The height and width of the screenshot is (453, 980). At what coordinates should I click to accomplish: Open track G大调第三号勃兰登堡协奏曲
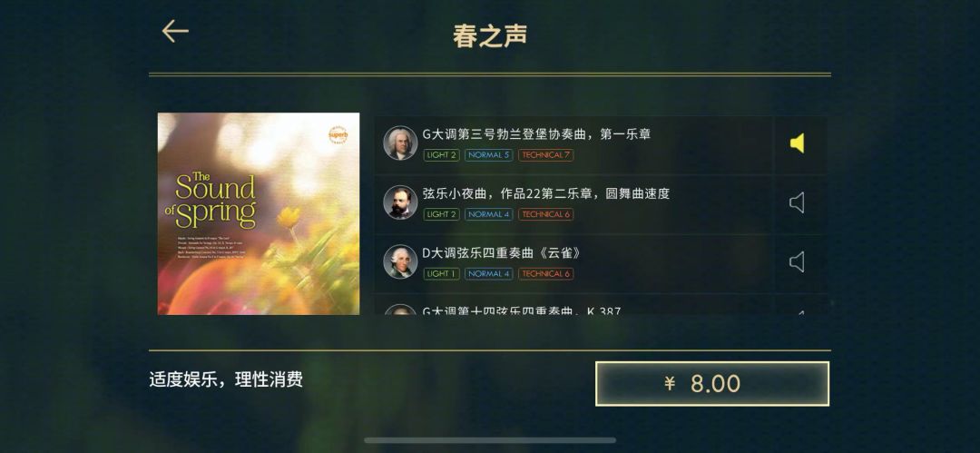pos(536,133)
